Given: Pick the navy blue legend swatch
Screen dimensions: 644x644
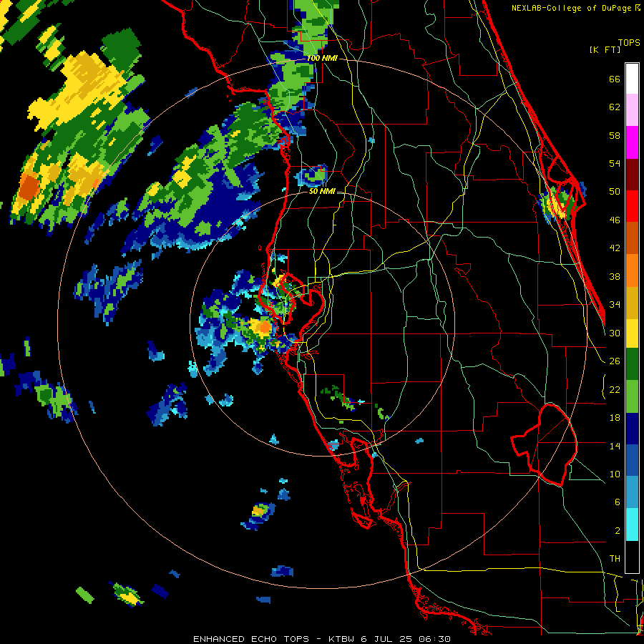Looking at the screenshot, I should 632,429.
